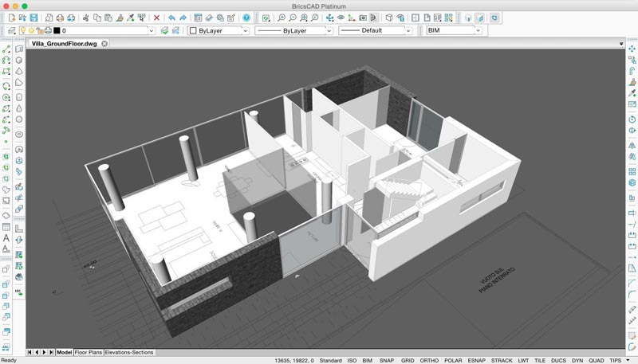Toggle DYN dynamic input

[x=577, y=360]
